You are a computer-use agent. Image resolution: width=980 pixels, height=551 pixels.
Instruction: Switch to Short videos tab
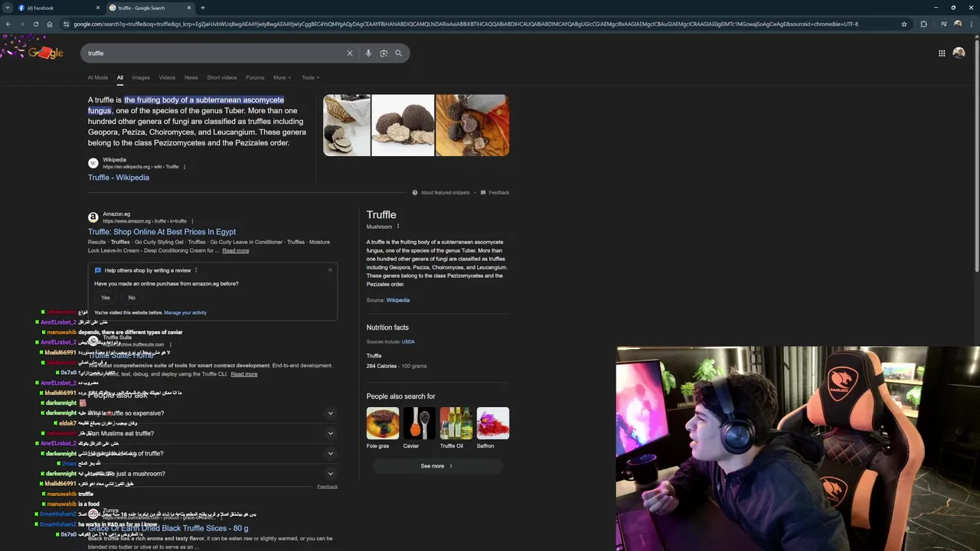222,77
